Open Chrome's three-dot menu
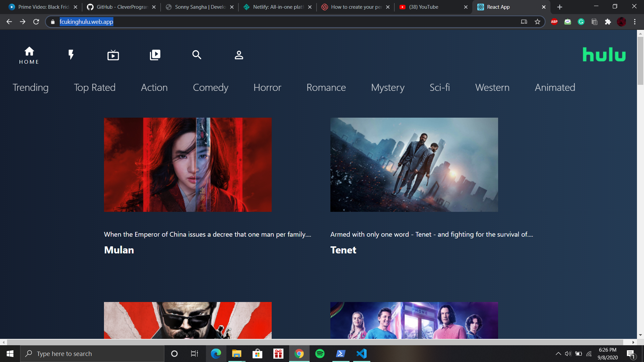The height and width of the screenshot is (362, 644). pos(634,21)
